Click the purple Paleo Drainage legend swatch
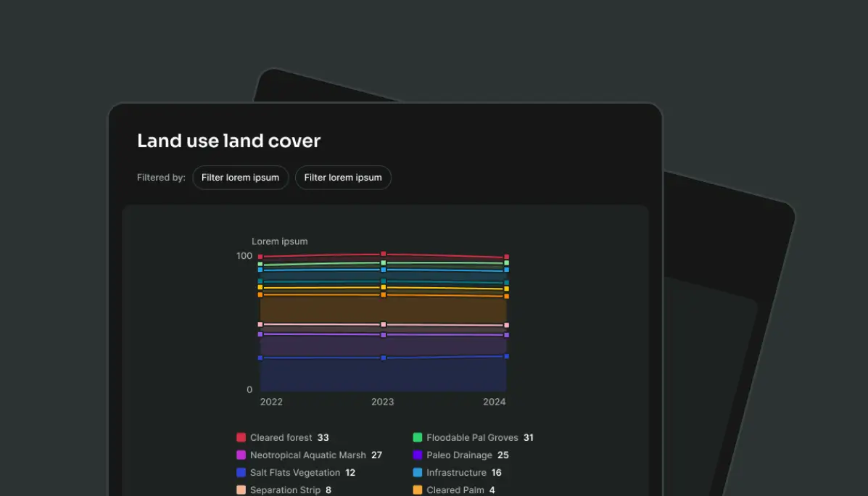 tap(418, 455)
